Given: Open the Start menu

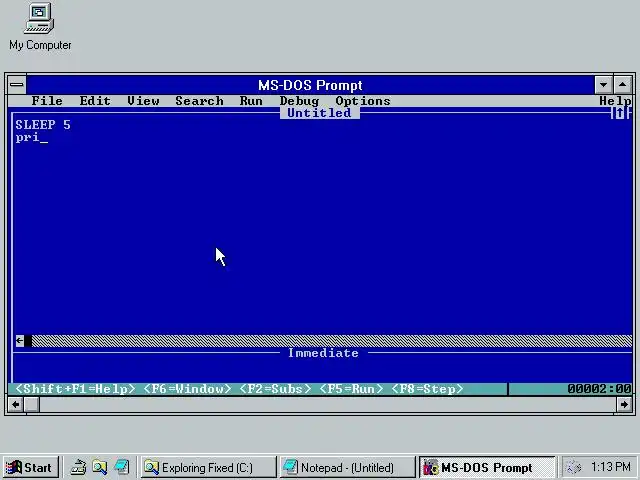Looking at the screenshot, I should [x=31, y=467].
